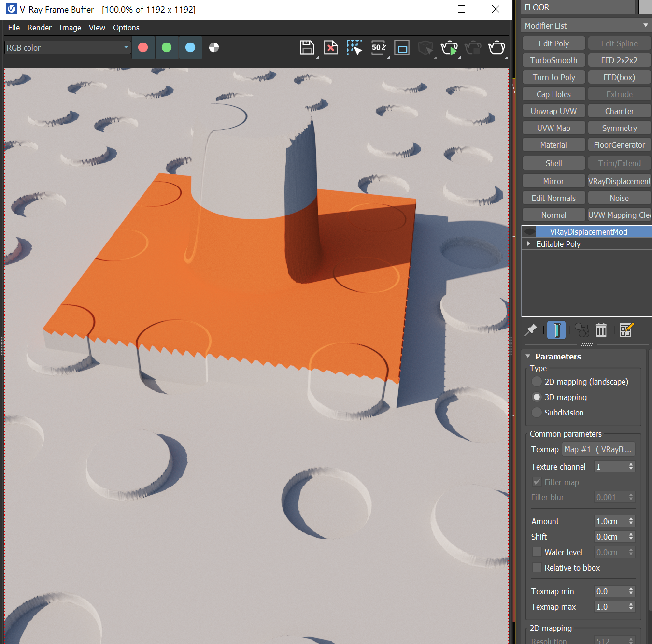Click the Parameters rollout grip handle
This screenshot has width=652, height=644.
[x=638, y=356]
